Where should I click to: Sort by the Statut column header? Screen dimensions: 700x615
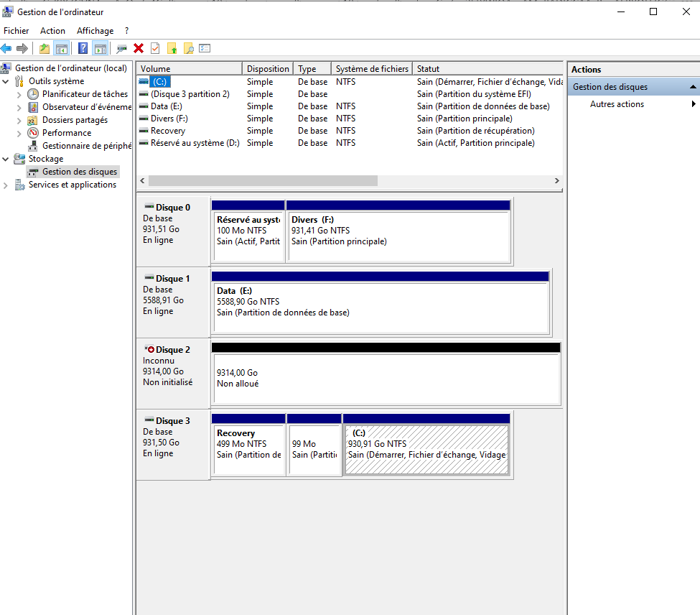click(487, 69)
